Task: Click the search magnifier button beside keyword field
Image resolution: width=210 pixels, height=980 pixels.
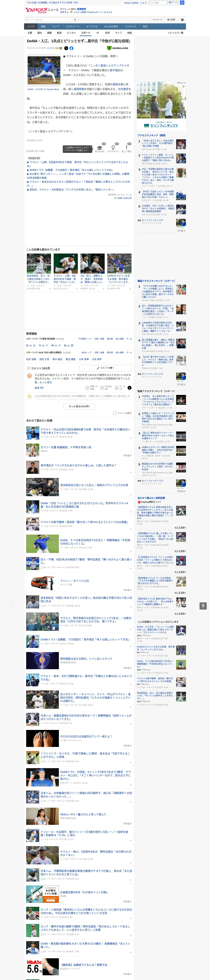Action: pyautogui.click(x=75, y=19)
